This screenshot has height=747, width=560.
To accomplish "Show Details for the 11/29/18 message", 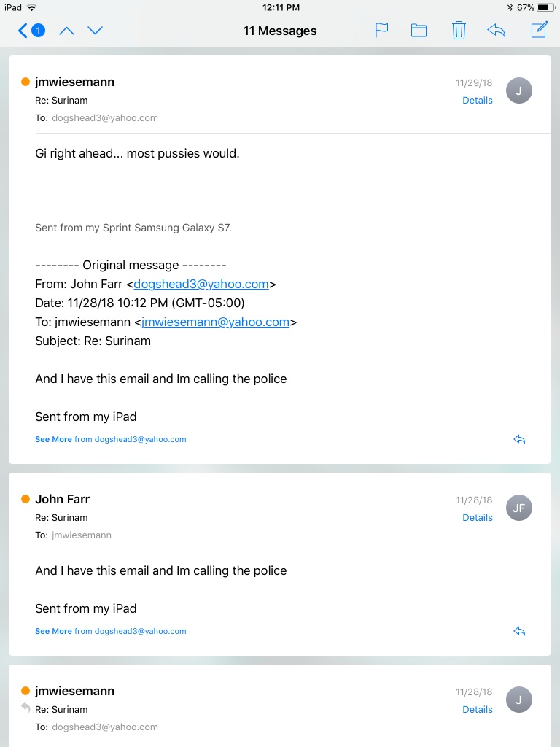I will click(477, 101).
